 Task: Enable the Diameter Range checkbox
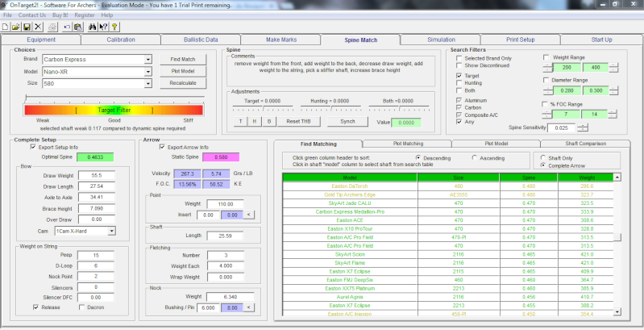point(546,80)
